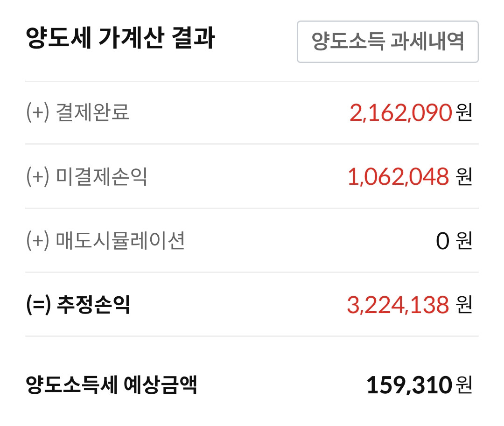Tap the (+) 매도시뮬레이션 label
The image size is (504, 426).
tap(105, 240)
